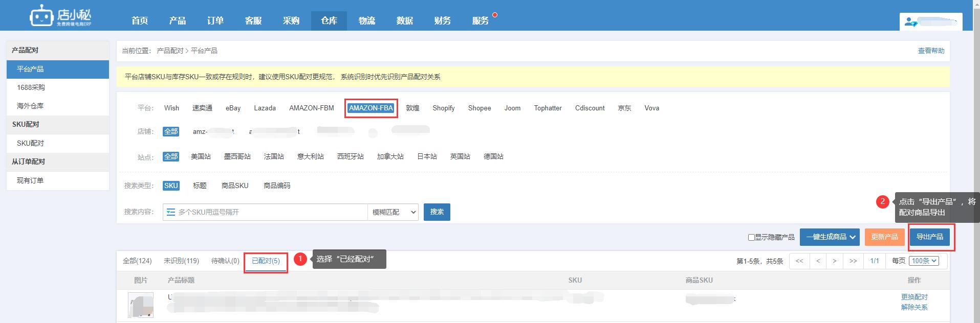Select SKU配对 in the left sidebar
Screen dimensions: 980x323
pyautogui.click(x=30, y=143)
